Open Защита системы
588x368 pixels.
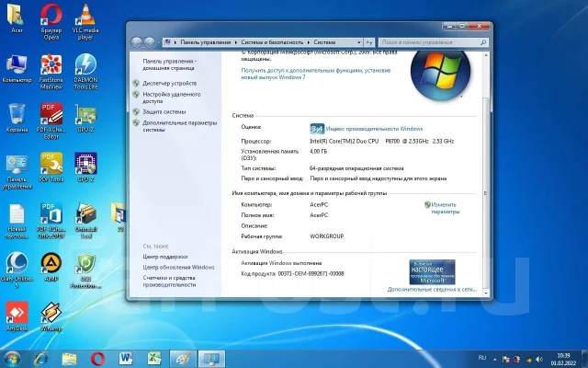164,112
